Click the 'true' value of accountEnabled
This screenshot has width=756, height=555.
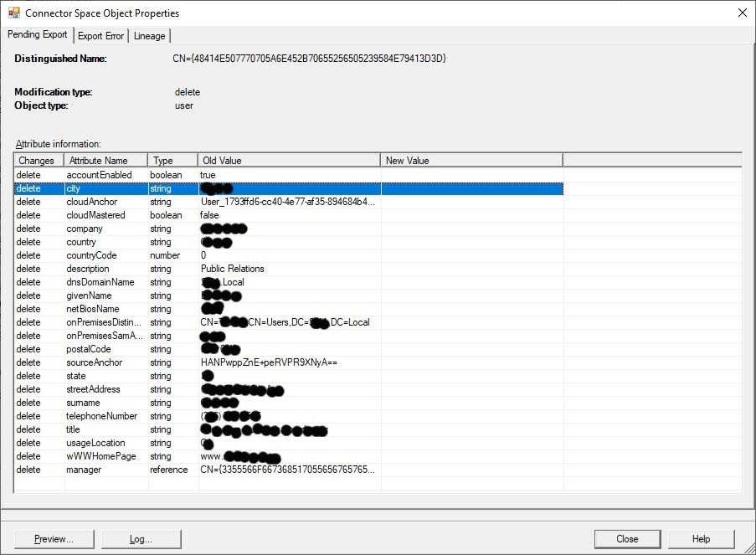pyautogui.click(x=208, y=175)
